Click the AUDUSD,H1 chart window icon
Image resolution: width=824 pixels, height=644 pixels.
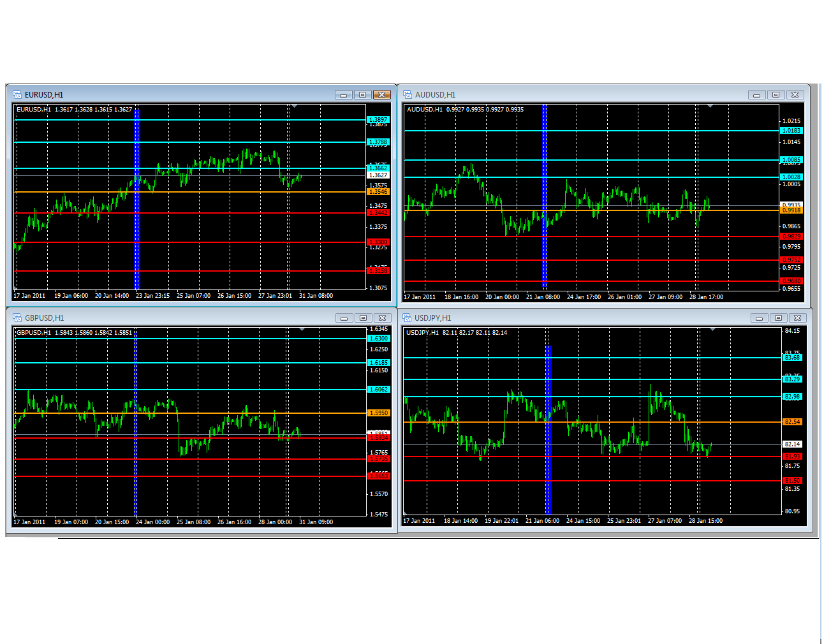coord(407,94)
